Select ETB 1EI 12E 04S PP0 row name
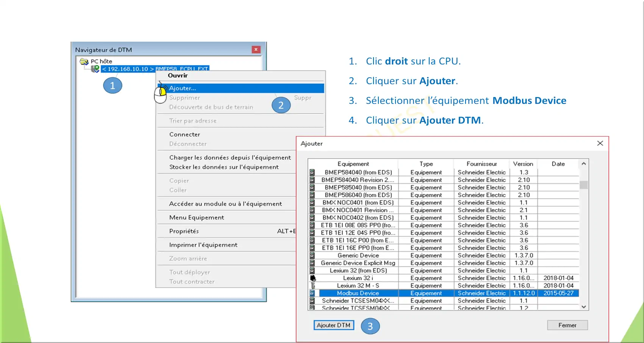The height and width of the screenshot is (343, 644). 358,233
